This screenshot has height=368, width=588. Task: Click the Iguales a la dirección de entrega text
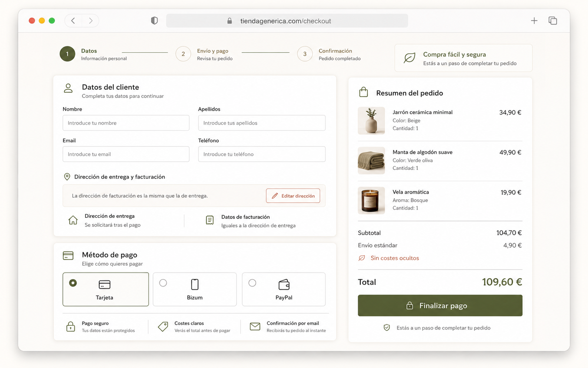(x=258, y=226)
